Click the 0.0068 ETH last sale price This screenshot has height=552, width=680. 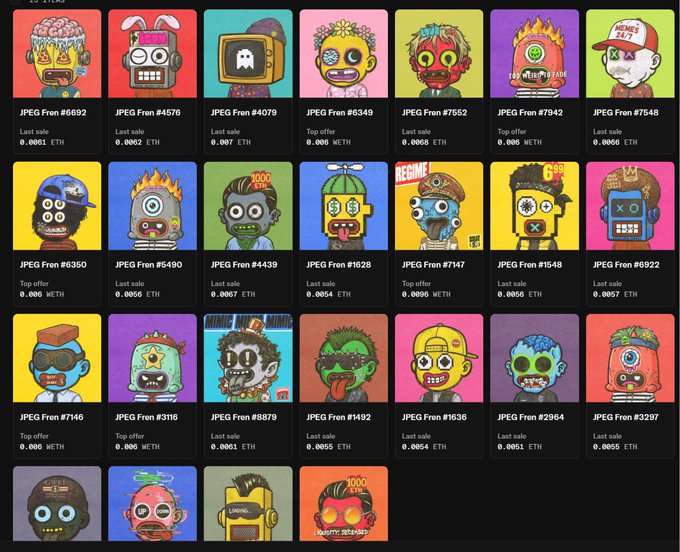pyautogui.click(x=424, y=142)
